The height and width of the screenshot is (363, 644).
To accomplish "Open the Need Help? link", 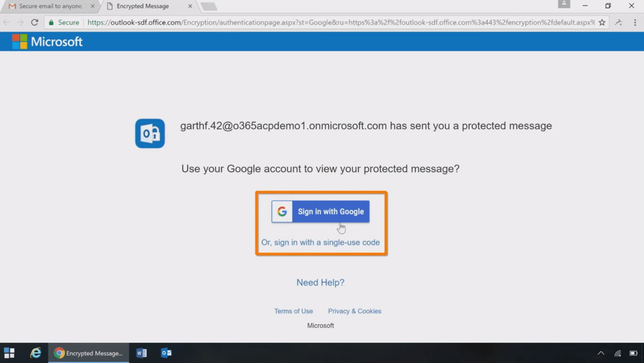I will [320, 282].
